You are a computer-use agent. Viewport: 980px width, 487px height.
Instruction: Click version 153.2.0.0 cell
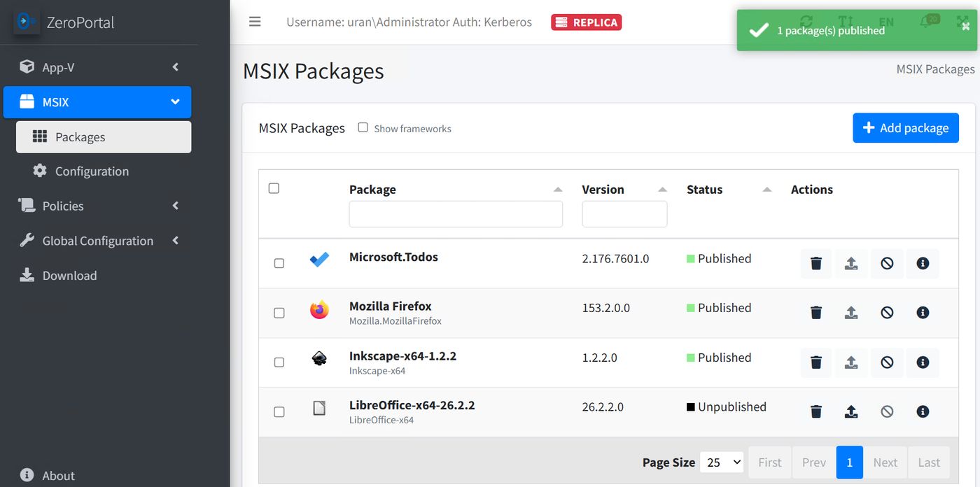pos(605,308)
